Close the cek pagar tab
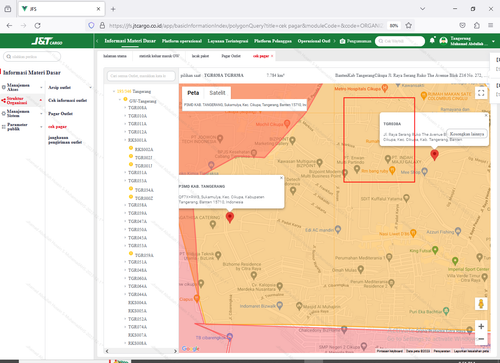The height and width of the screenshot is (363, 500). click(x=272, y=56)
